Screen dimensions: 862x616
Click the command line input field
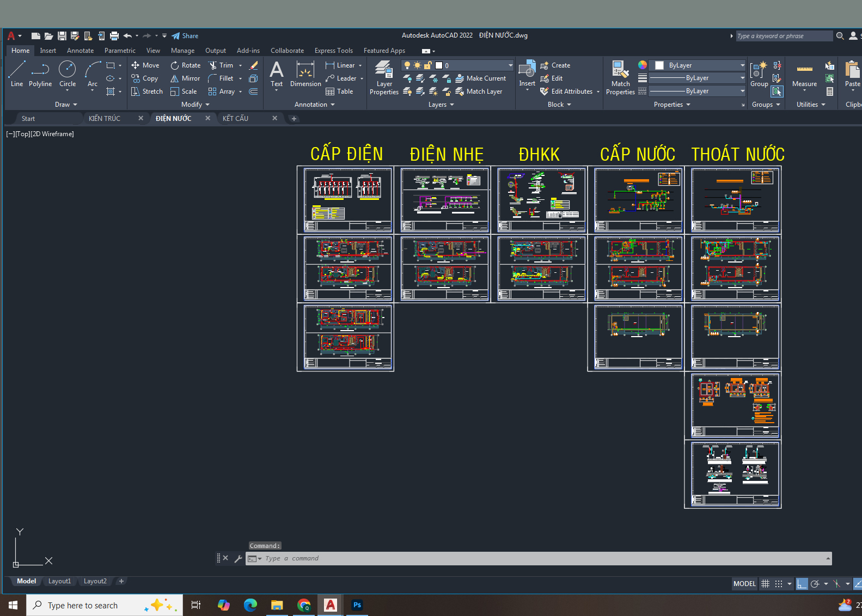pyautogui.click(x=539, y=558)
